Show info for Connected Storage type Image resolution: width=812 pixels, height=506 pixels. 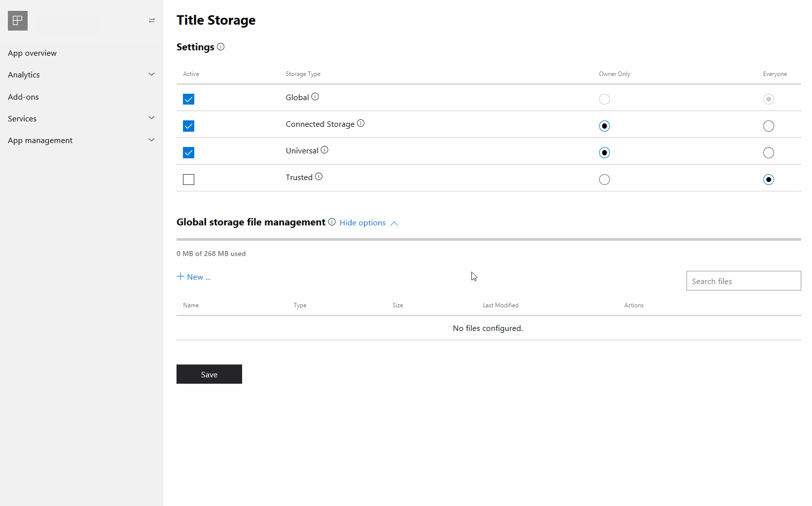pyautogui.click(x=361, y=123)
